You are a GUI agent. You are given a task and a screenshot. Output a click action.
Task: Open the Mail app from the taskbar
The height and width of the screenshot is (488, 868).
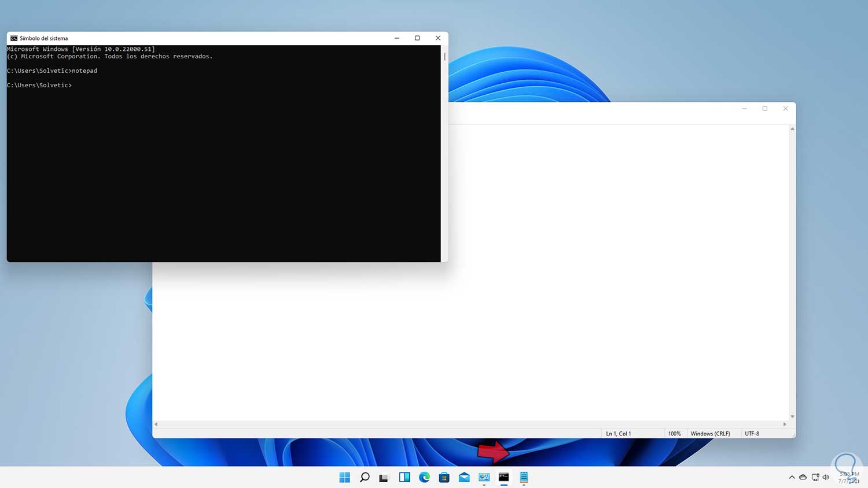tap(464, 477)
